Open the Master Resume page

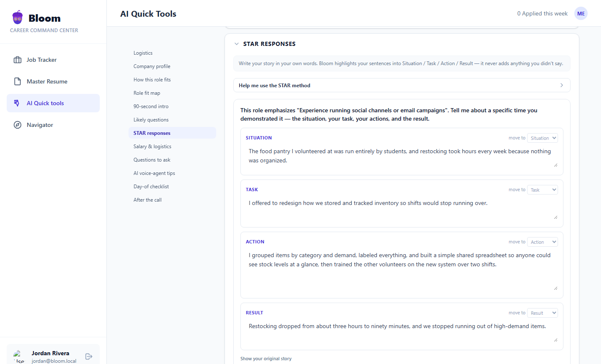click(53, 81)
